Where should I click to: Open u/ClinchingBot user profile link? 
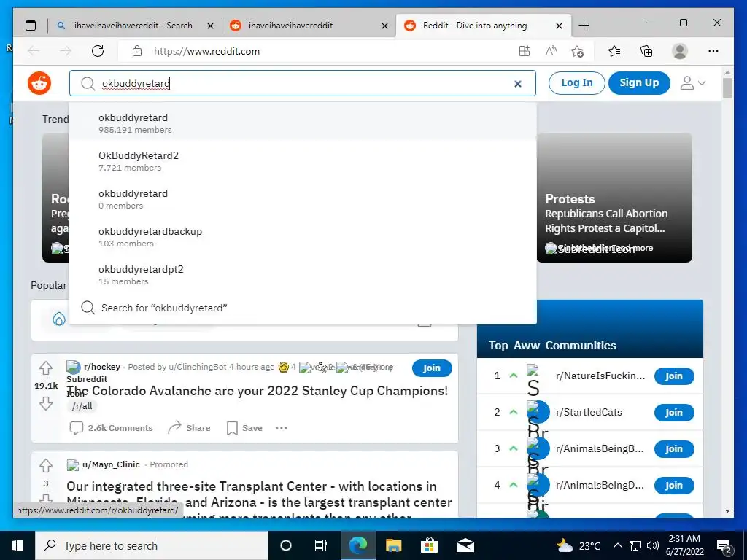coord(197,367)
